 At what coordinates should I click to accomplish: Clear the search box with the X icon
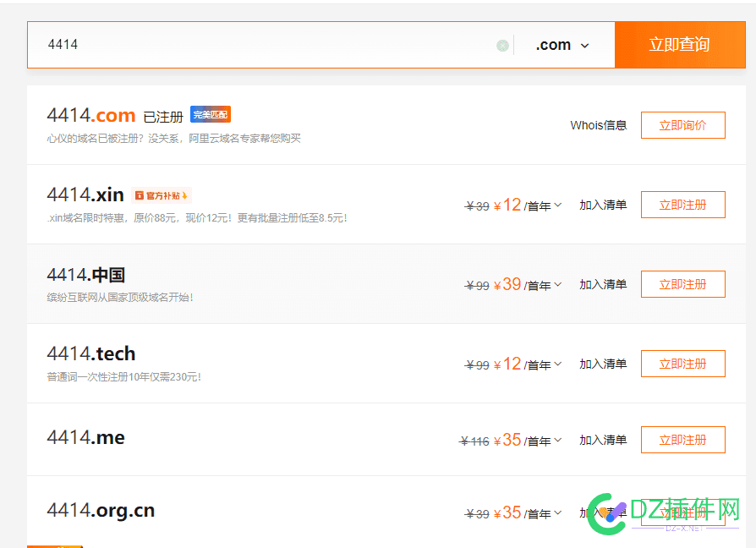tap(502, 46)
